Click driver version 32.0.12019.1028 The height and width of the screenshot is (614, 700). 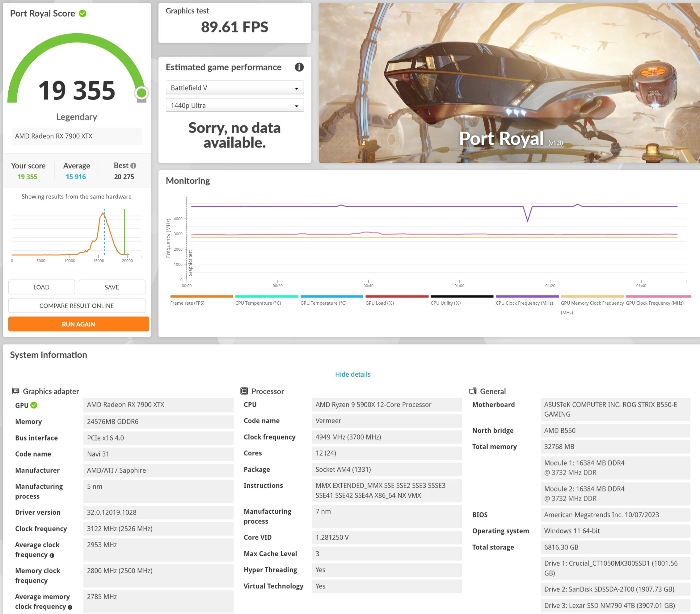pyautogui.click(x=158, y=513)
